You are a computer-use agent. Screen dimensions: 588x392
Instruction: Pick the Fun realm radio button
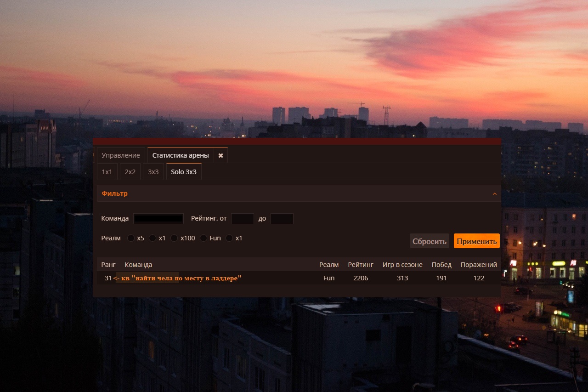tap(204, 238)
